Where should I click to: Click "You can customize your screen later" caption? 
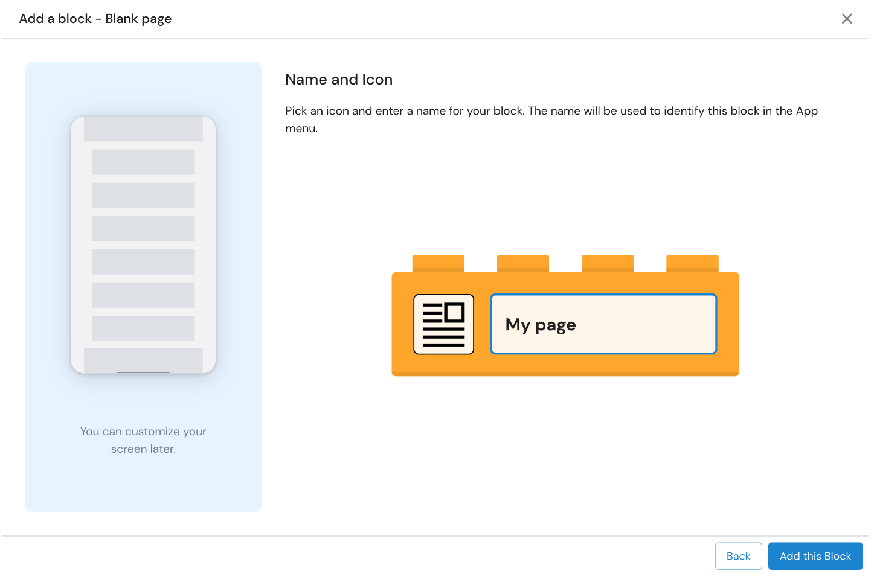point(143,440)
